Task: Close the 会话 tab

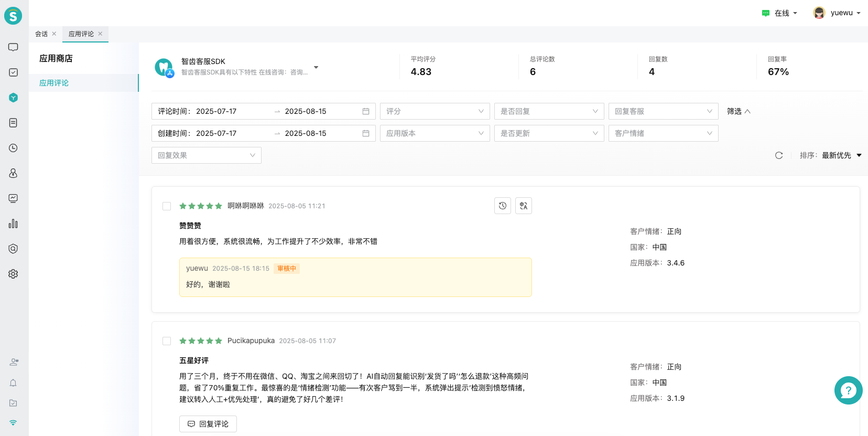Action: tap(54, 34)
